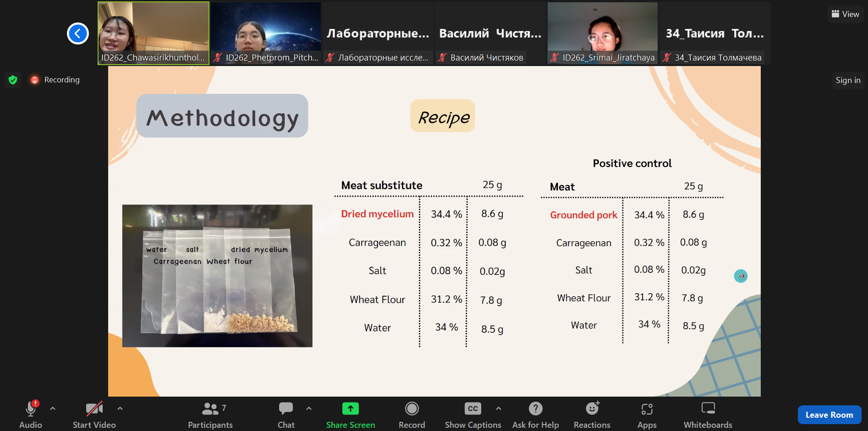This screenshot has height=431, width=868.
Task: Expand audio options arrow next to Audio
Action: pos(53,408)
